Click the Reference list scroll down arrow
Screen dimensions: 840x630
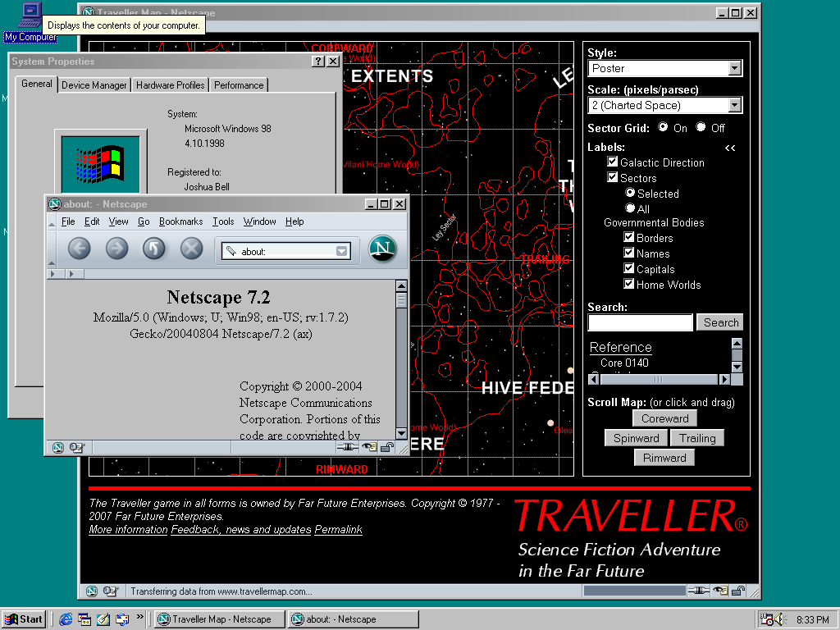point(737,367)
